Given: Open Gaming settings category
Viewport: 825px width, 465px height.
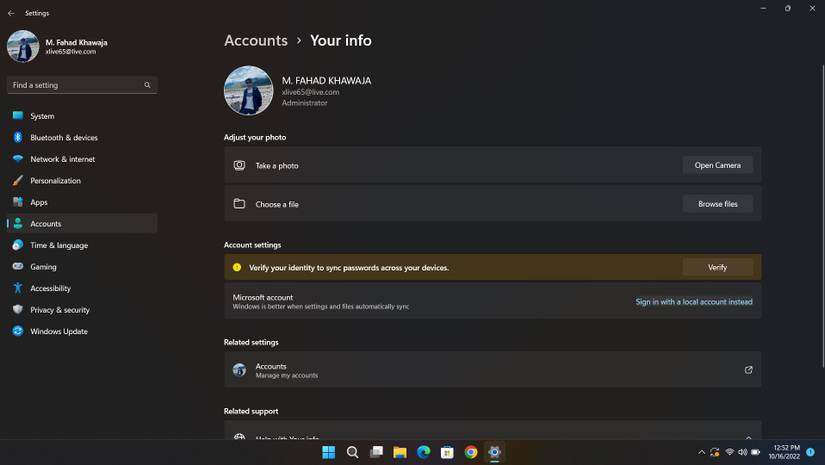Looking at the screenshot, I should (82, 267).
